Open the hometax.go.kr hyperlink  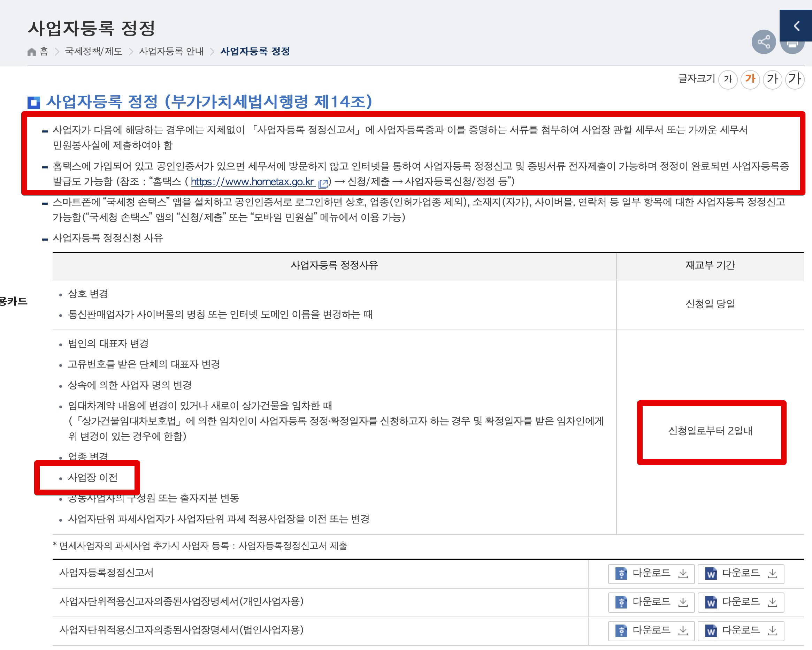[253, 182]
